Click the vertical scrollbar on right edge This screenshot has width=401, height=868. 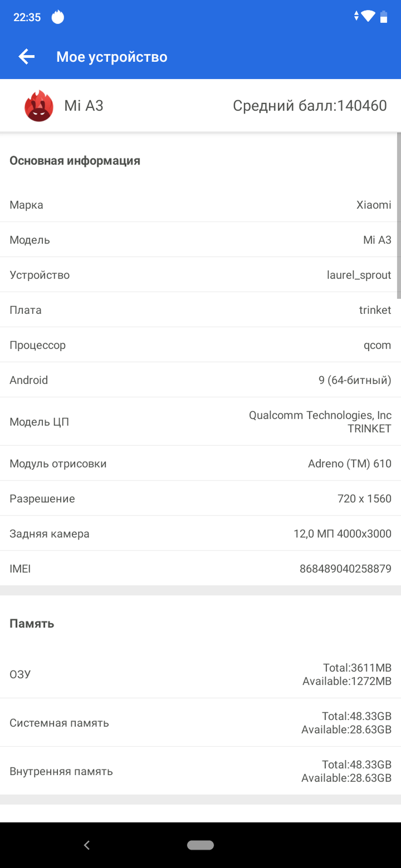pos(399,215)
